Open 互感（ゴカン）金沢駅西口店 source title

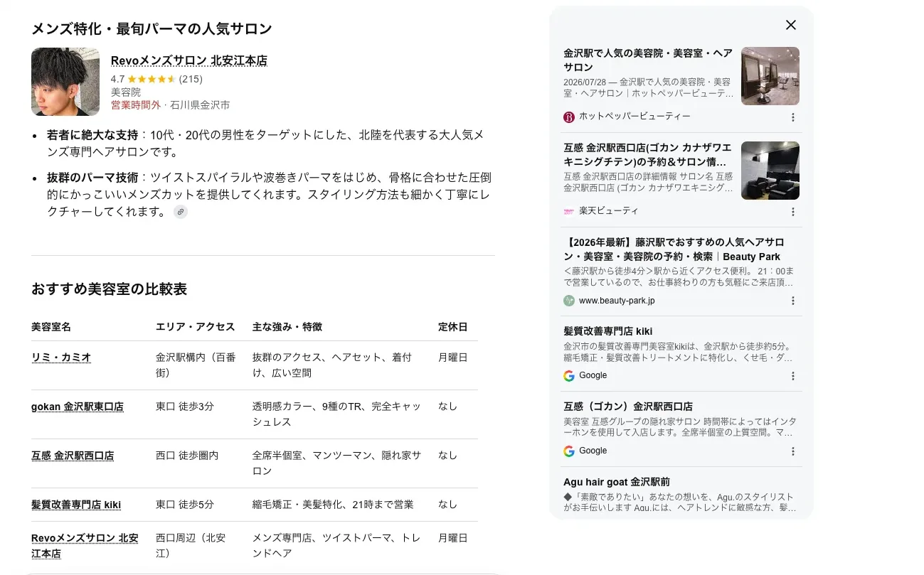click(x=628, y=407)
